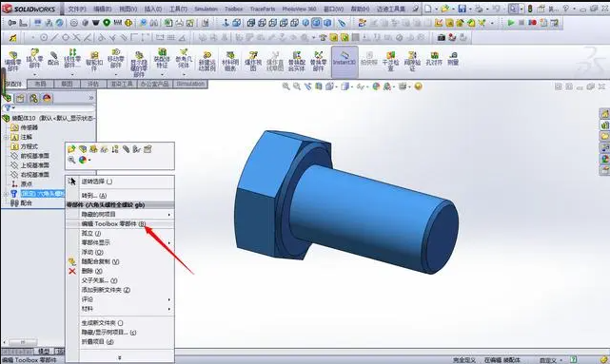Click the DisplayManager color ball tab icon
The width and height of the screenshot is (610, 364).
47,98
